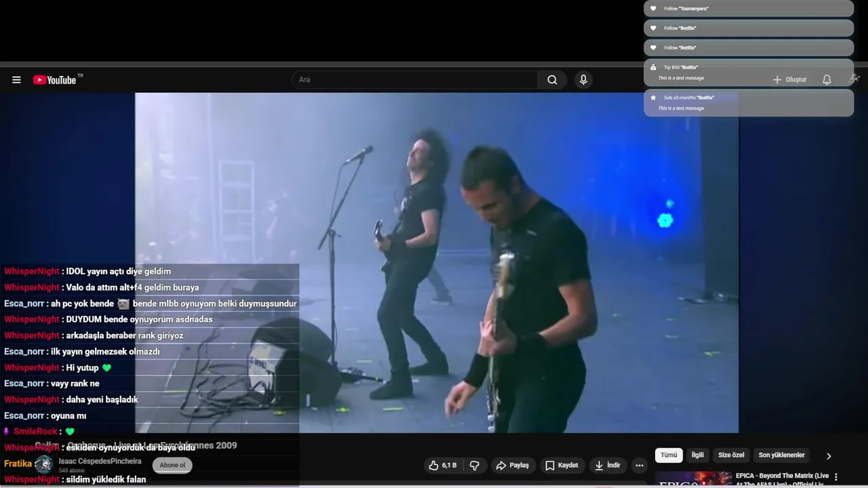868x488 pixels.
Task: Click message 'DUYDUM bende oynuyorum asdnadas'
Action: pyautogui.click(x=139, y=319)
